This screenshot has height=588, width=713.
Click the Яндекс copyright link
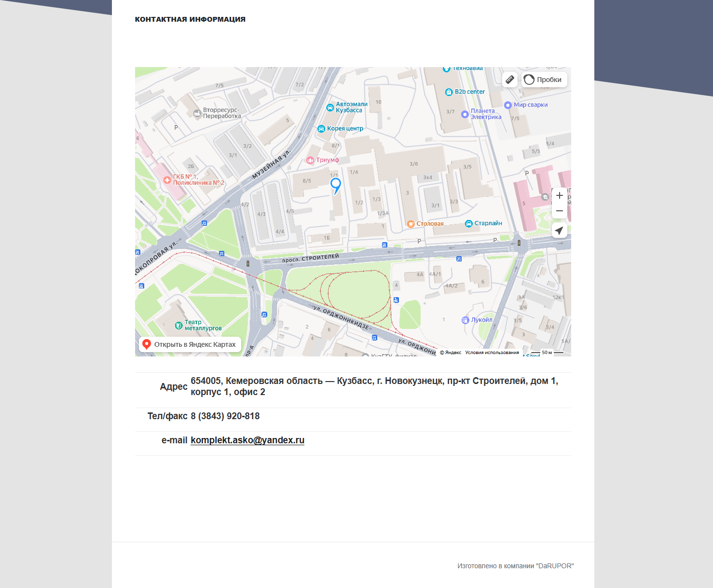pos(451,353)
